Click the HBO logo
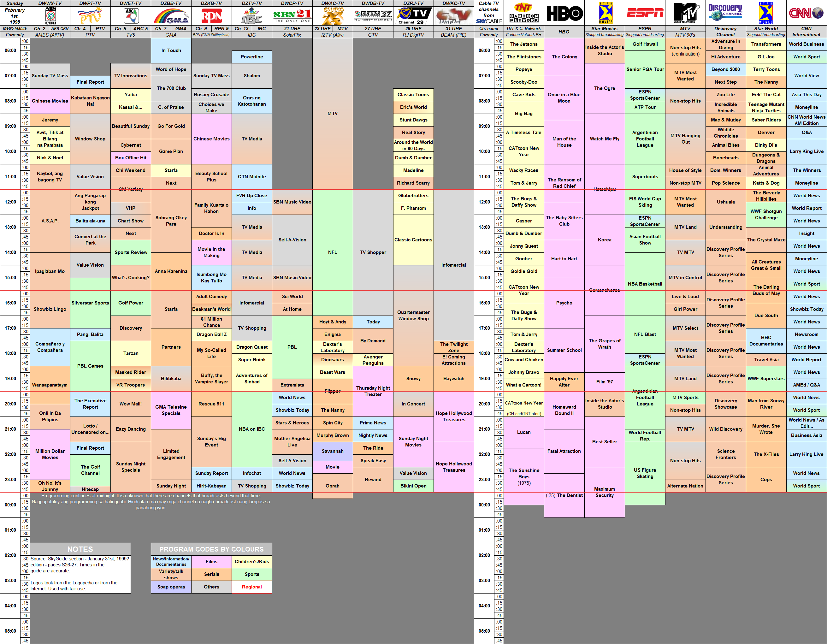The height and width of the screenshot is (644, 827). (x=564, y=14)
